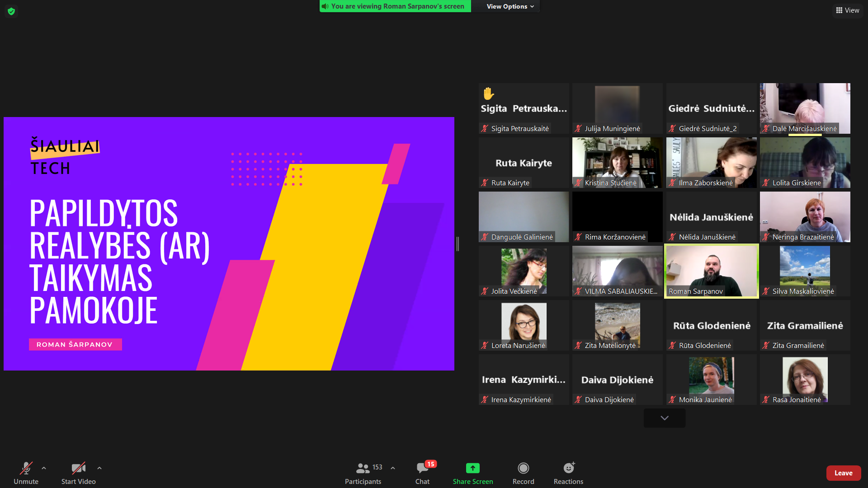
Task: Click the green encryption shield icon
Action: 11,11
